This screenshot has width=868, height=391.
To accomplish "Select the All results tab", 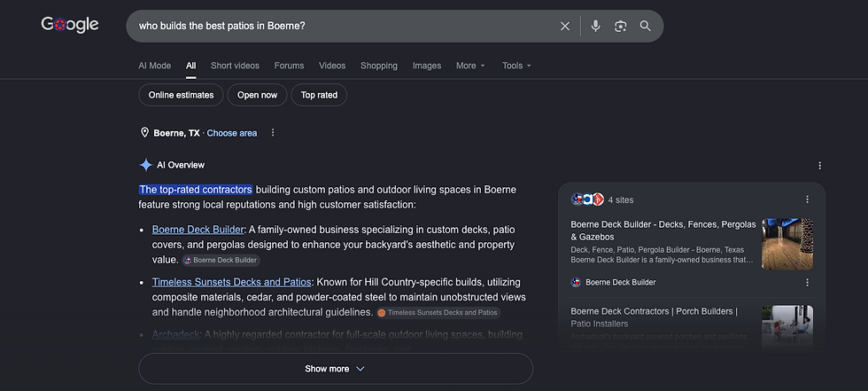I will (x=191, y=66).
